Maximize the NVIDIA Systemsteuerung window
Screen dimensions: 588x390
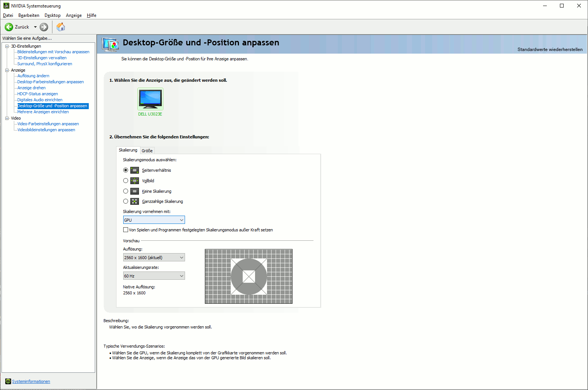(562, 6)
